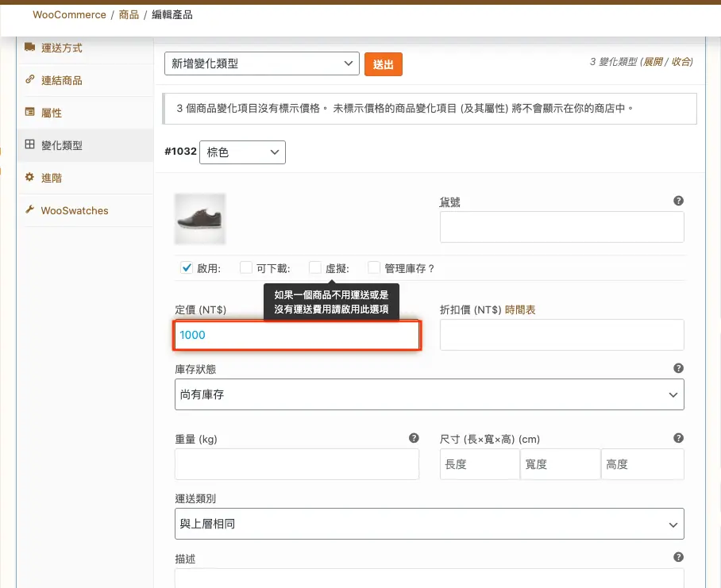721x588 pixels.
Task: Select the 變化類型 tab
Action: pyautogui.click(x=85, y=145)
